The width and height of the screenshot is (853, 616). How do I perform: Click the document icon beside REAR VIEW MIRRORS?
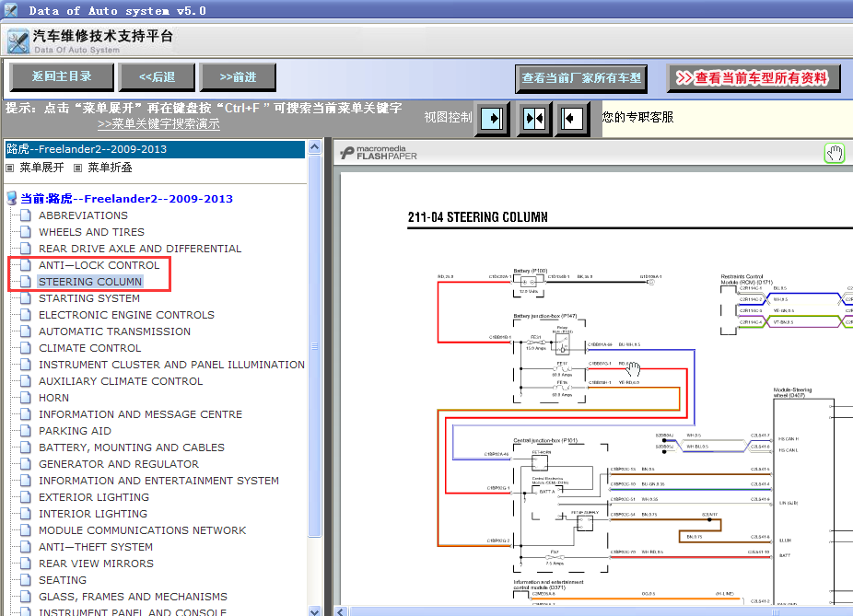[26, 564]
